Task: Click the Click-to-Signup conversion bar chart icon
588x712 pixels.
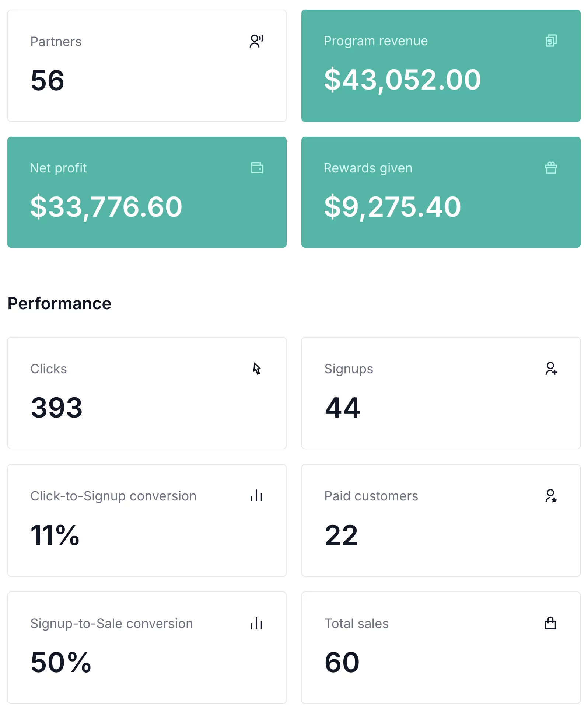Action: click(x=256, y=496)
